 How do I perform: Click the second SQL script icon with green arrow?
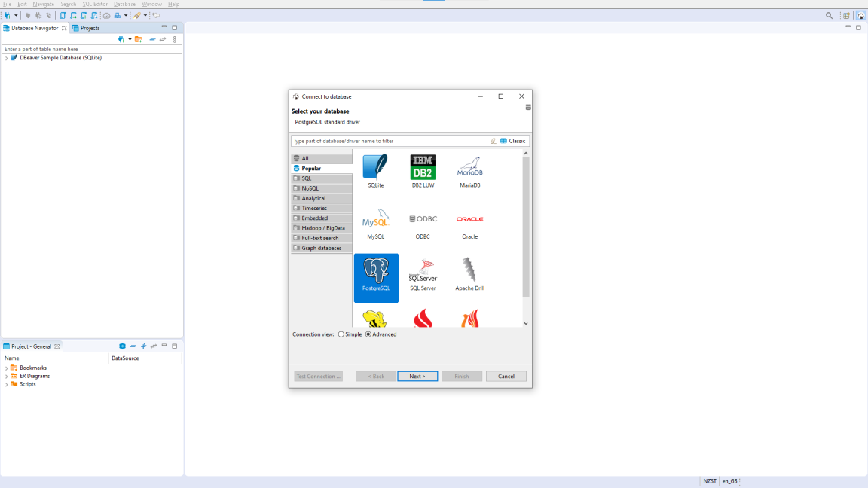[73, 16]
